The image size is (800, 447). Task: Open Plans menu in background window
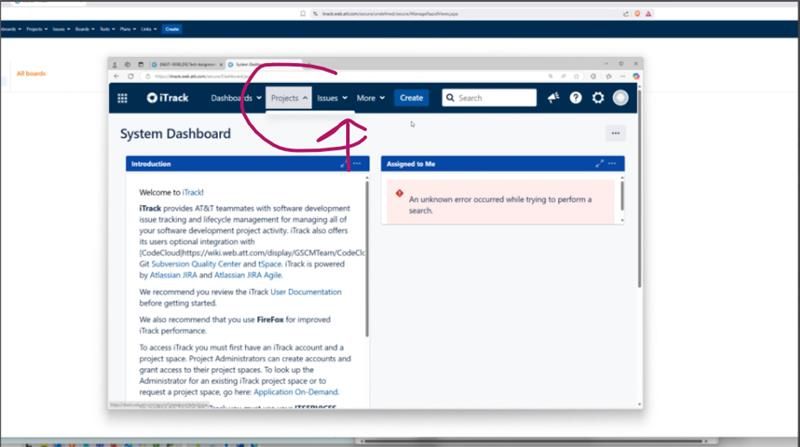tap(128, 29)
